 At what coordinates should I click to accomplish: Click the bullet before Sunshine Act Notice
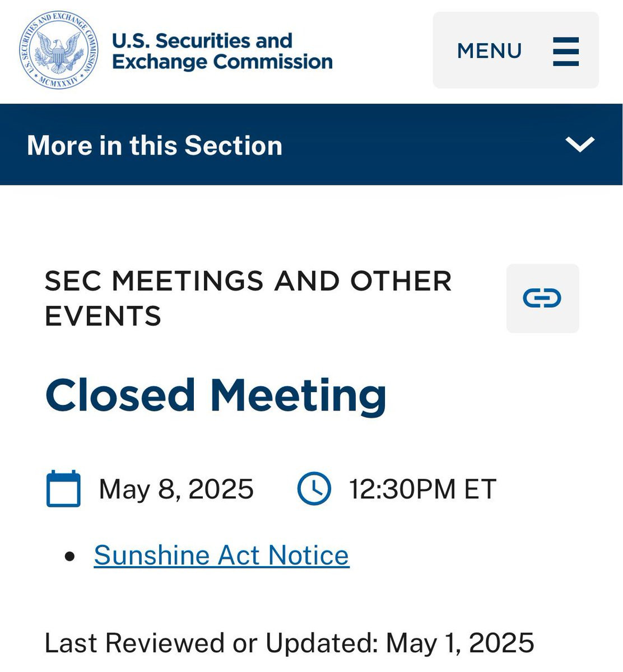pyautogui.click(x=70, y=556)
